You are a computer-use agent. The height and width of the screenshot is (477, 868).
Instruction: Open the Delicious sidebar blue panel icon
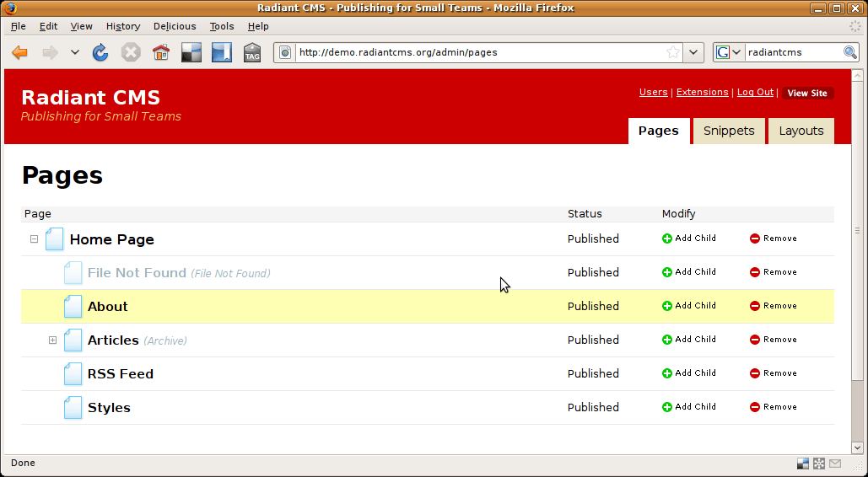tap(221, 52)
